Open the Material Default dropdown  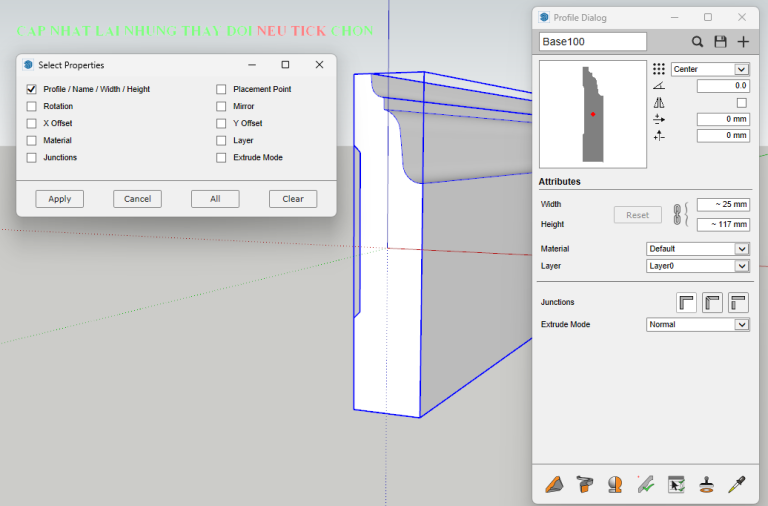pos(697,249)
